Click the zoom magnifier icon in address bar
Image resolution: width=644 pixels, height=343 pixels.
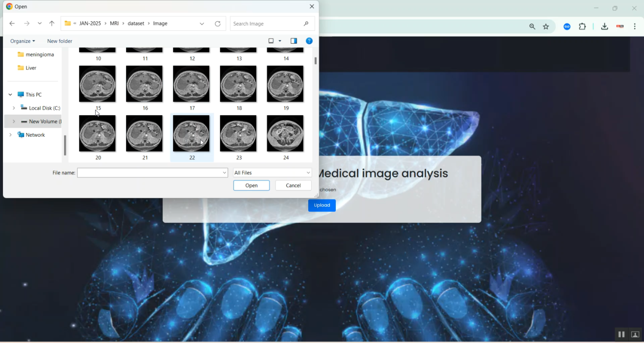pyautogui.click(x=532, y=27)
